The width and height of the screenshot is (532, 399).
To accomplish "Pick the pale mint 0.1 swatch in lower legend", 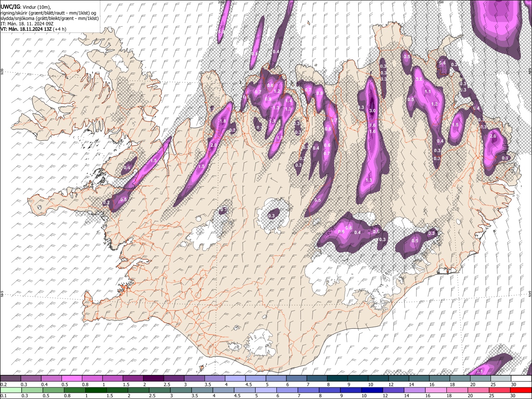I will click(x=10, y=390).
